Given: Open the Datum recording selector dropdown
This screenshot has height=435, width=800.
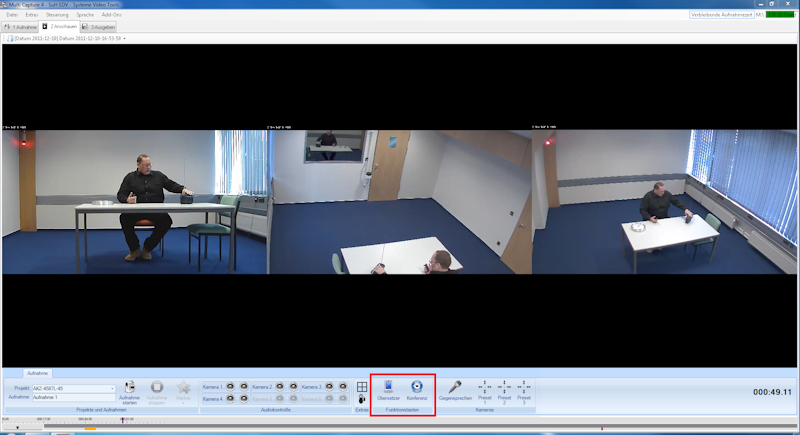Looking at the screenshot, I should point(126,38).
